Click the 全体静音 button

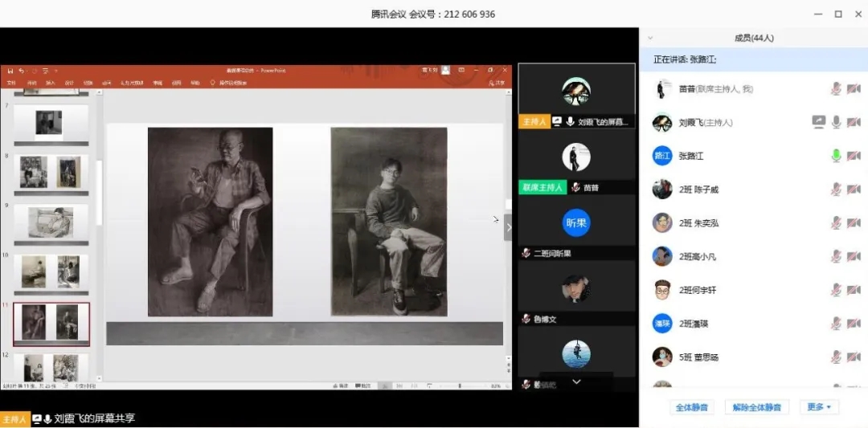tap(692, 407)
